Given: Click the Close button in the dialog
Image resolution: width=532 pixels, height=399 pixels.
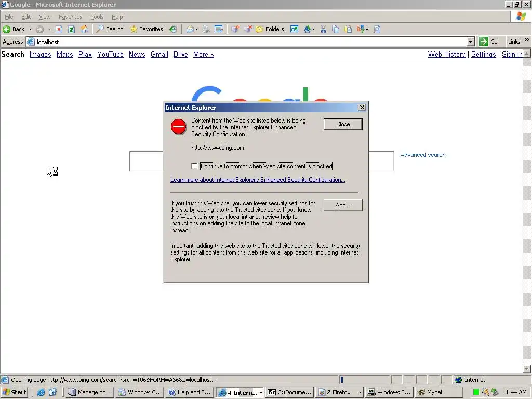Looking at the screenshot, I should click(x=343, y=124).
